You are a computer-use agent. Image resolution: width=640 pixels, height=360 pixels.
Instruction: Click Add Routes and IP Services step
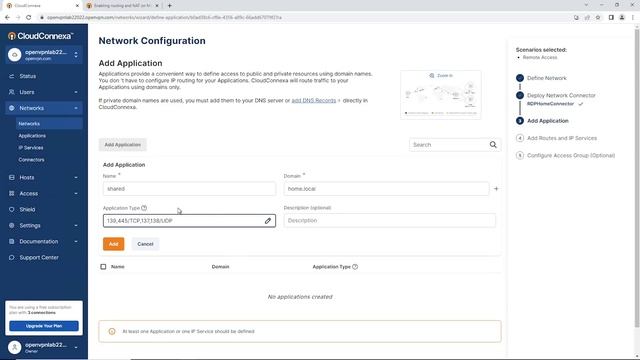coord(562,138)
